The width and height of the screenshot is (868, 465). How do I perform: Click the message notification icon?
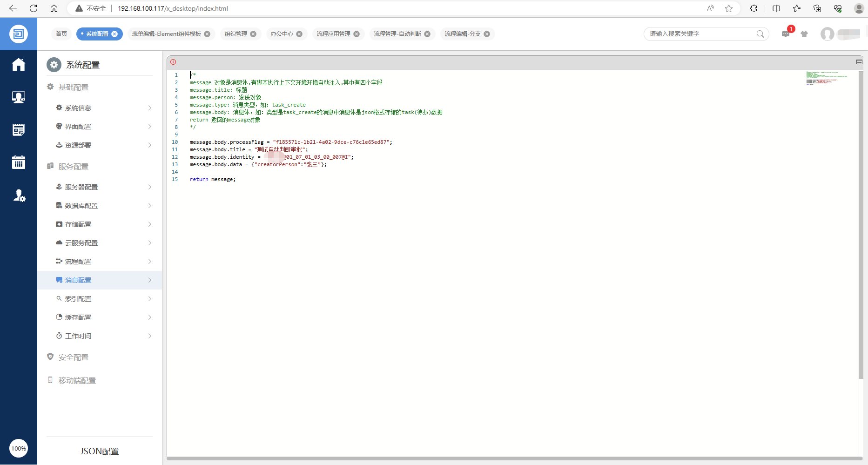point(786,34)
